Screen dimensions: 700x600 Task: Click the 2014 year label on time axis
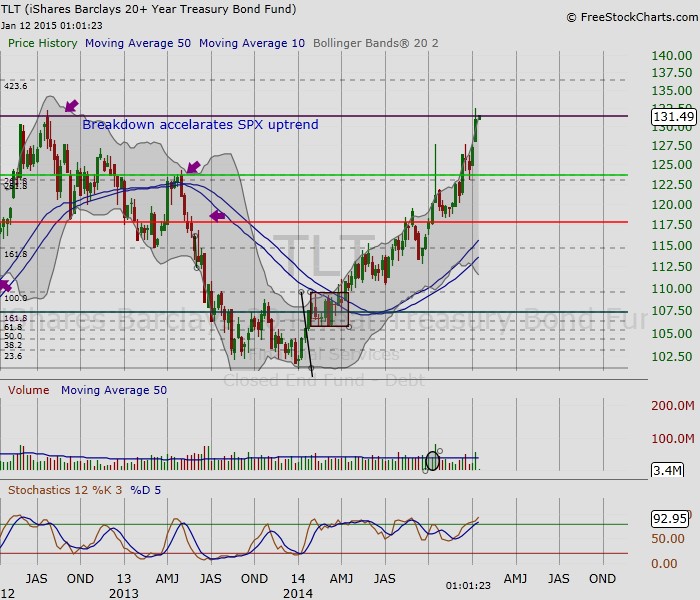click(298, 594)
